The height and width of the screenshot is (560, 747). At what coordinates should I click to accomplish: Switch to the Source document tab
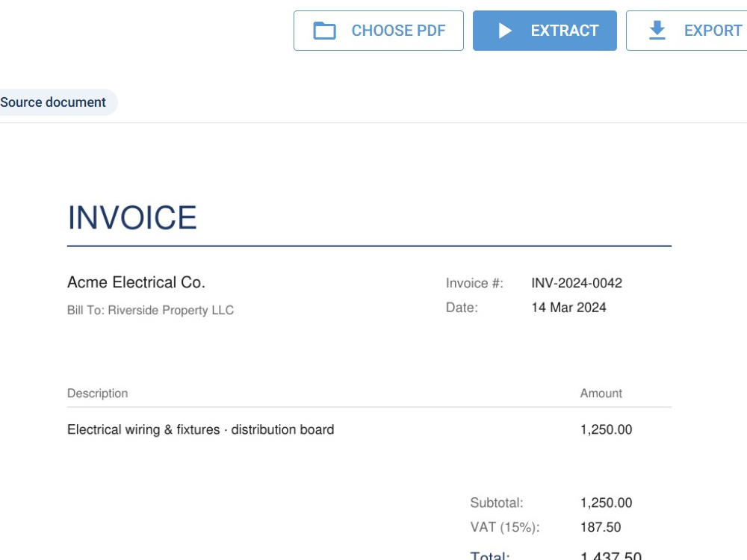point(53,102)
